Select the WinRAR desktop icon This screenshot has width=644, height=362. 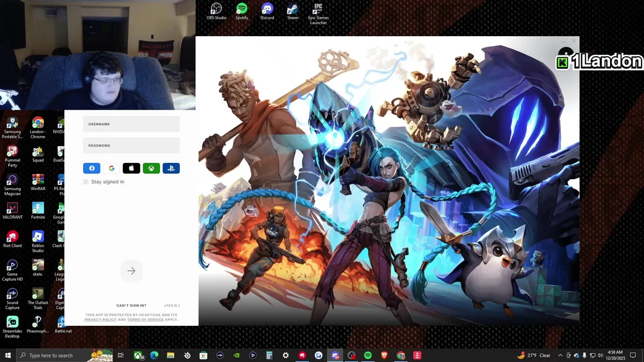click(x=38, y=183)
